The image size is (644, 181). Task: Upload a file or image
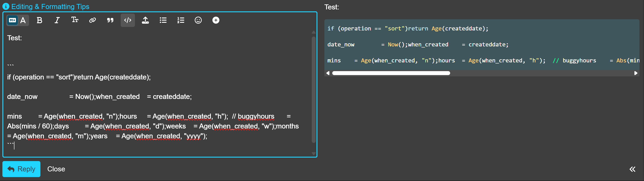tap(145, 20)
